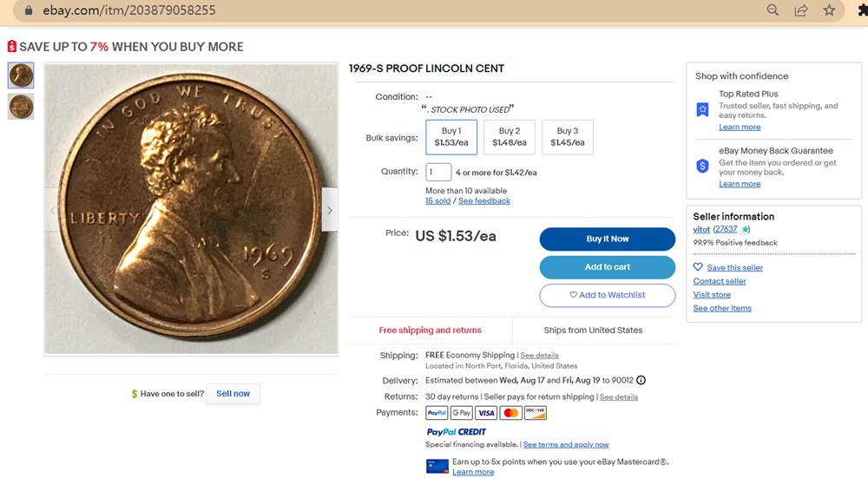Click the share page icon in address bar
The height and width of the screenshot is (478, 868).
pos(801,10)
